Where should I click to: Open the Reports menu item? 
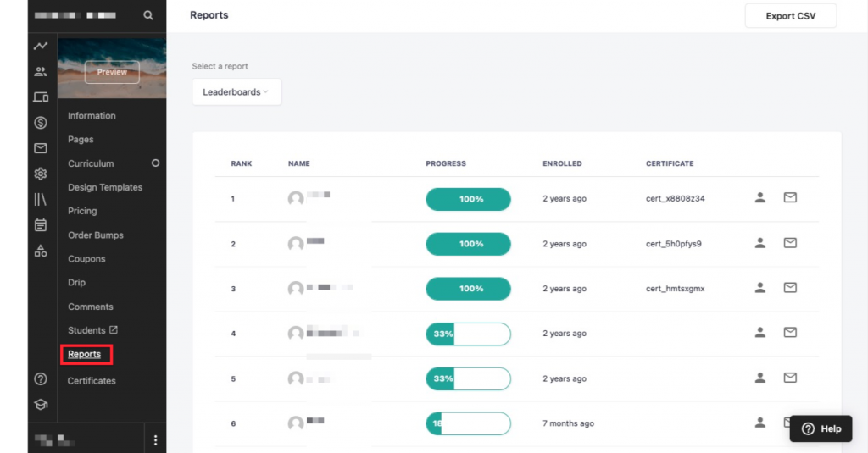(x=85, y=354)
